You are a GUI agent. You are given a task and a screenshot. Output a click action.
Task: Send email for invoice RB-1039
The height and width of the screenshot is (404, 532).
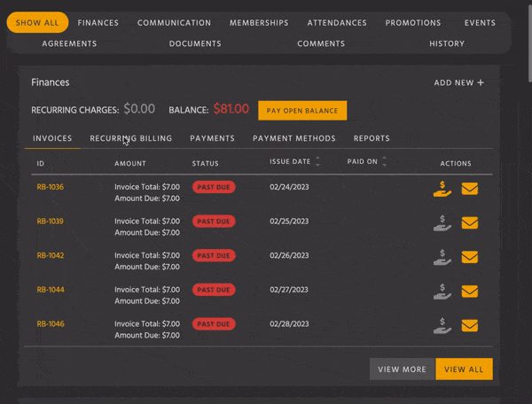point(470,223)
